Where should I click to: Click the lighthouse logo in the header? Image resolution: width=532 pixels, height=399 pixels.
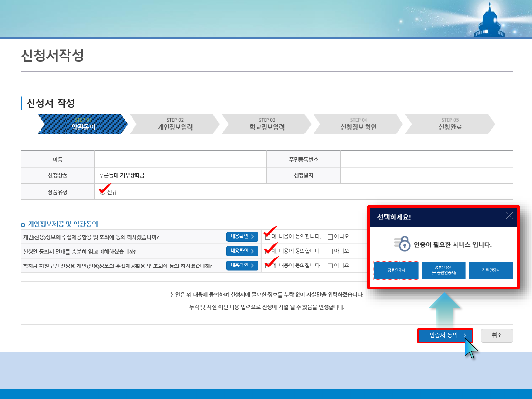(x=489, y=21)
